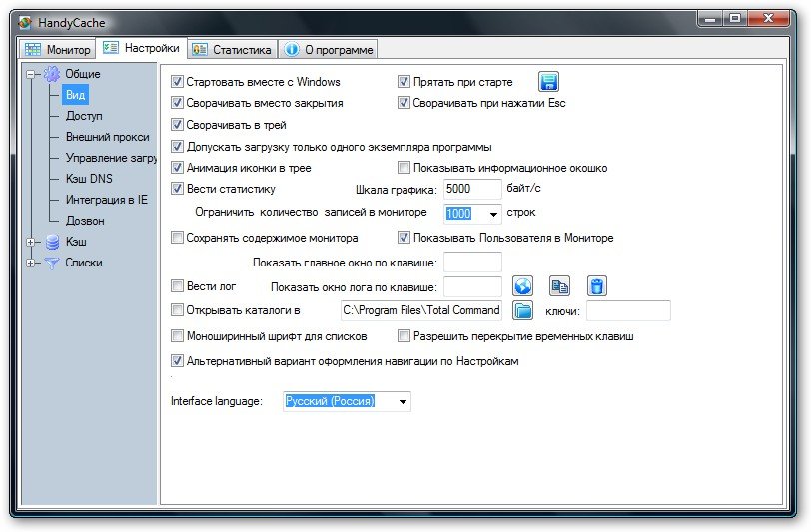Screen dimensions: 811x532
Task: Click the Total Commander path text field
Action: point(420,311)
